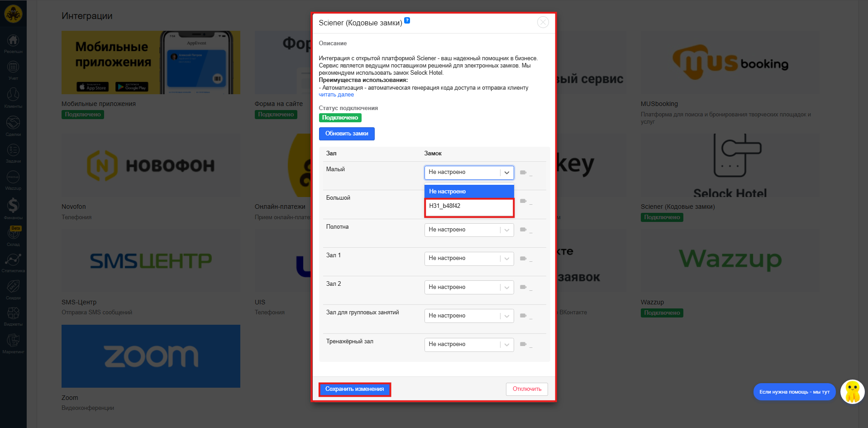Click battery icon in Тренажёрный зал row
The image size is (868, 428).
point(523,344)
